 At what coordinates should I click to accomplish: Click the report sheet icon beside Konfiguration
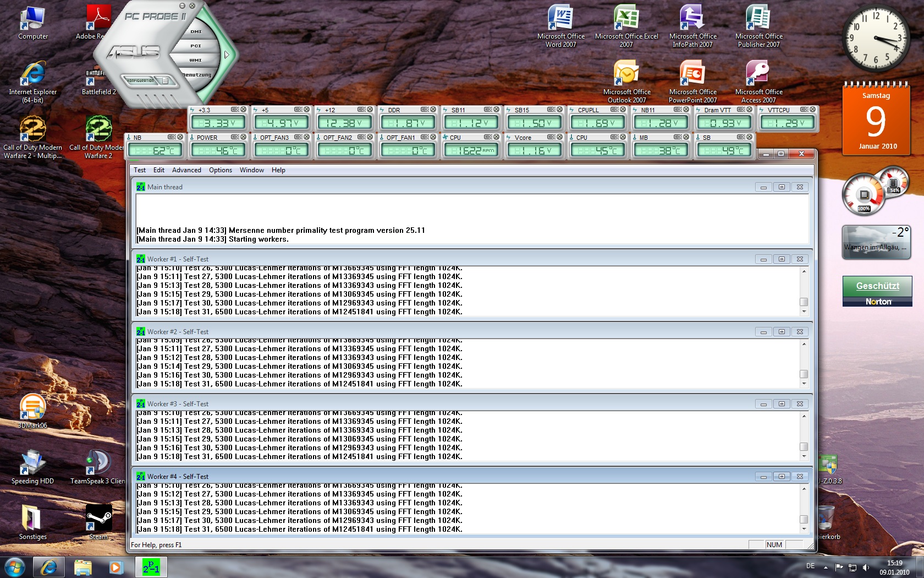tap(165, 81)
